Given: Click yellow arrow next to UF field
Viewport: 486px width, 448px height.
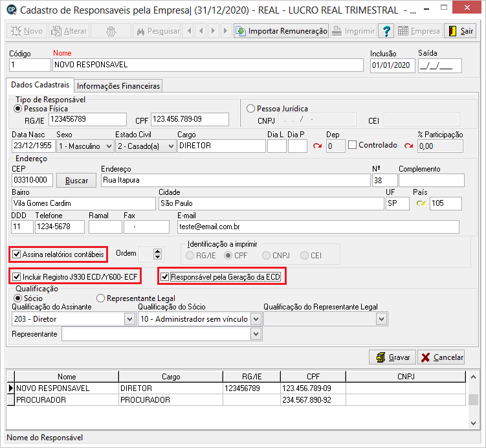Looking at the screenshot, I should [x=421, y=204].
